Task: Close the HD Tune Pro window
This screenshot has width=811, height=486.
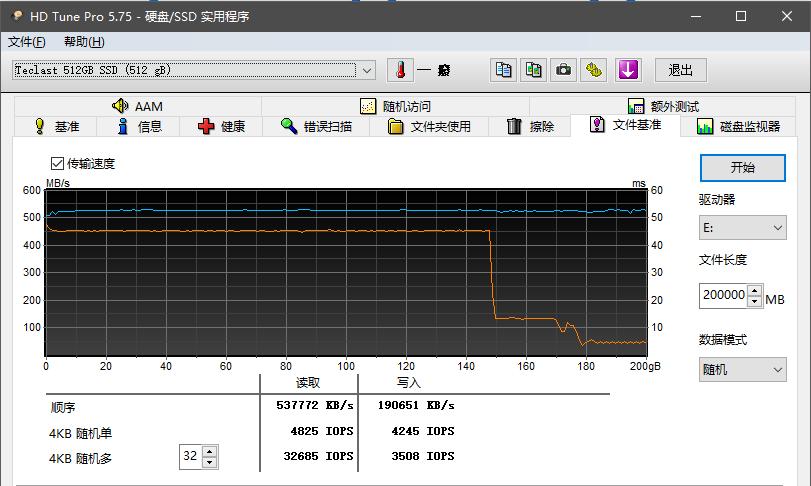Action: pyautogui.click(x=787, y=16)
